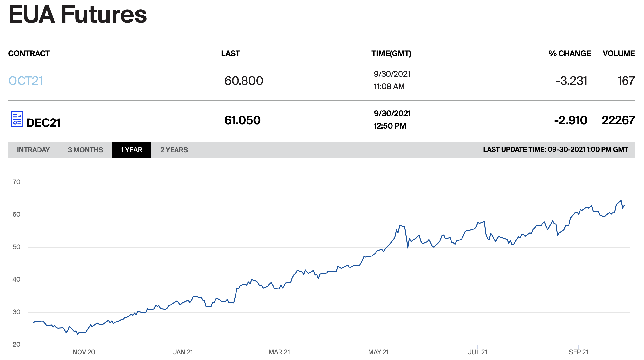The width and height of the screenshot is (644, 360).
Task: Click the OCT21 volume value 167
Action: (x=626, y=81)
